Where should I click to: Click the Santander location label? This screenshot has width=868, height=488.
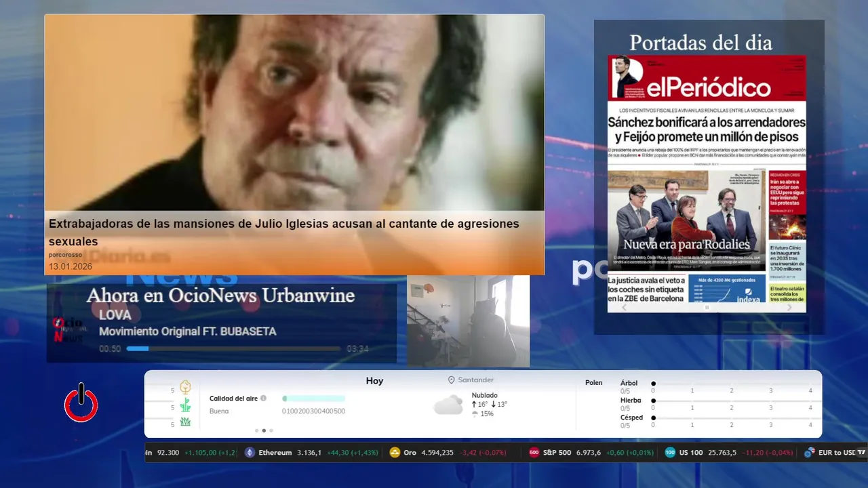(475, 380)
